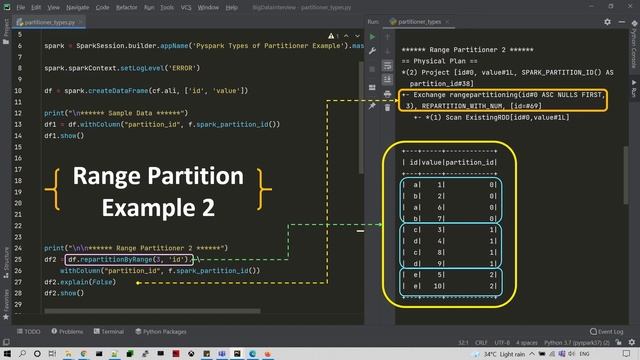Open the Tools menu

(x=167, y=7)
